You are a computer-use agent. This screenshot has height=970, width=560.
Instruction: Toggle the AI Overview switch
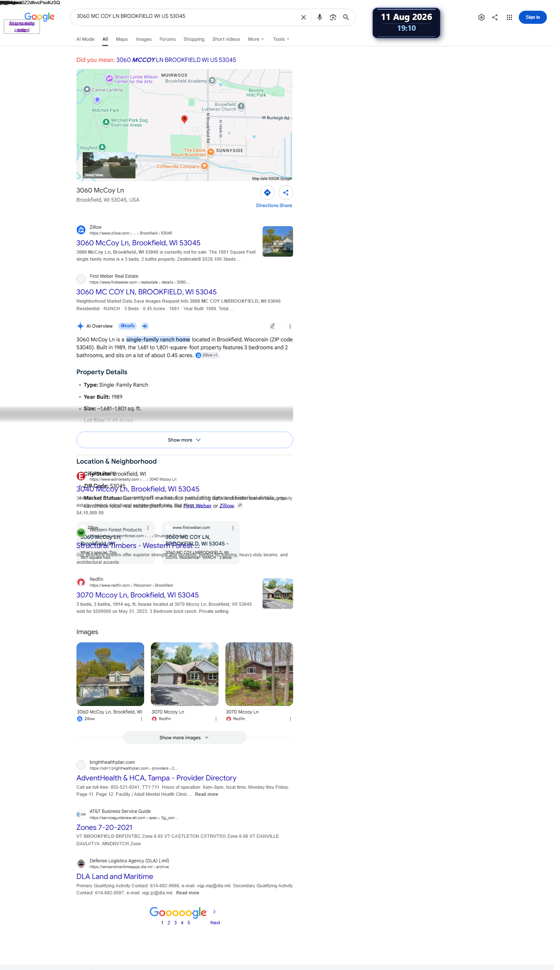pyautogui.click(x=275, y=326)
